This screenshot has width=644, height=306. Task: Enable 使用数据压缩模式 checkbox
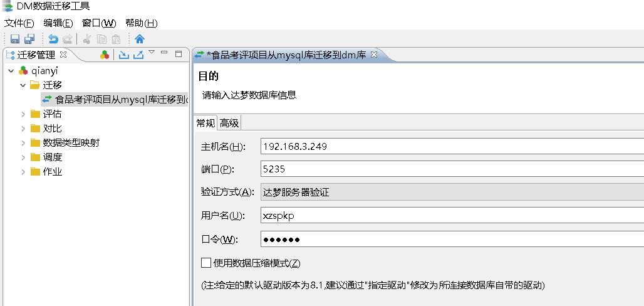coord(206,263)
